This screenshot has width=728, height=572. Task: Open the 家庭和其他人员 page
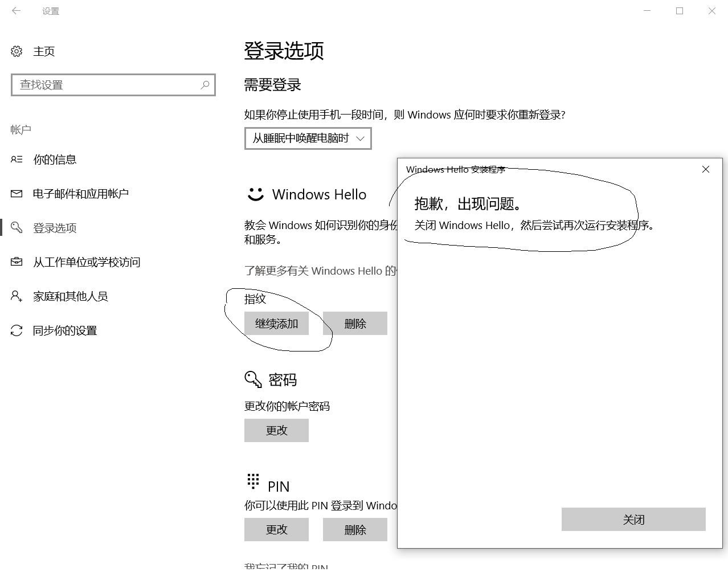click(71, 296)
